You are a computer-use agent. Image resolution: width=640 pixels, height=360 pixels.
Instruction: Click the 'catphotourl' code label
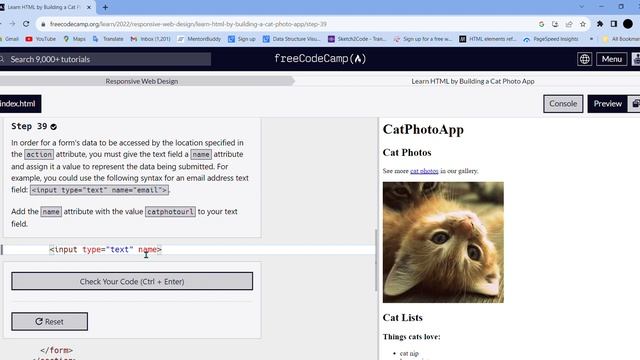(170, 212)
